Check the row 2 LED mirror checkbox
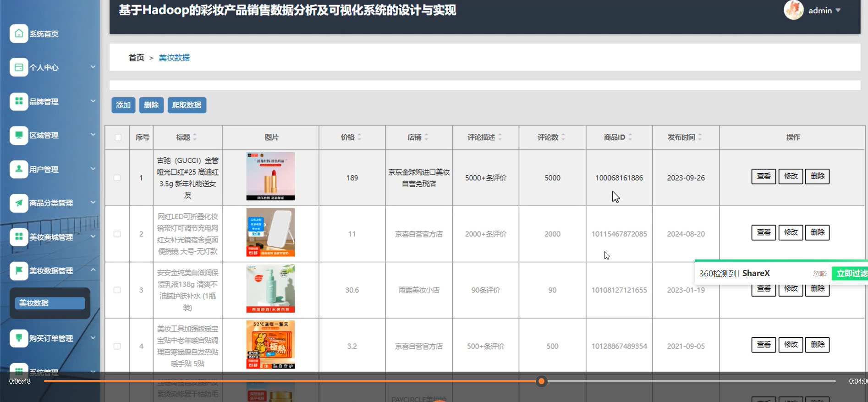Image resolution: width=868 pixels, height=402 pixels. coord(117,234)
